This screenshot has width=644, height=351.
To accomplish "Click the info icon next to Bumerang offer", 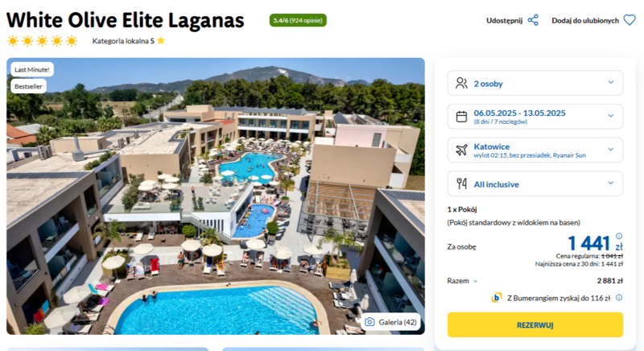I will tap(619, 298).
